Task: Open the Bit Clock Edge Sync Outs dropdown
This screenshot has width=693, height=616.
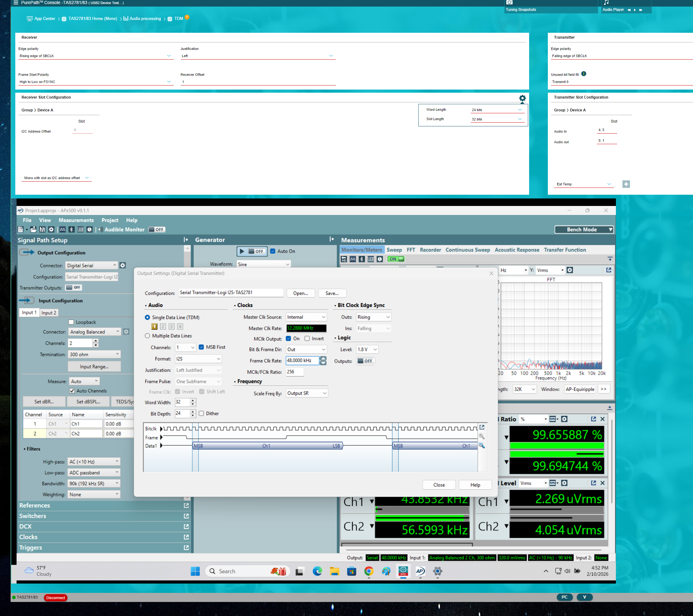Action: (x=374, y=317)
